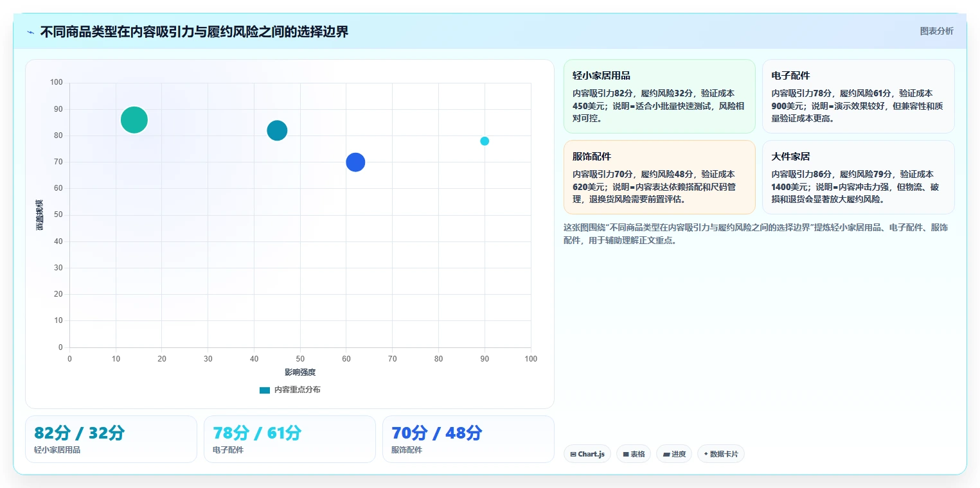Click the 轻小家居用品 label under 82分 card
Screen dimensions: 980x488
pos(57,450)
